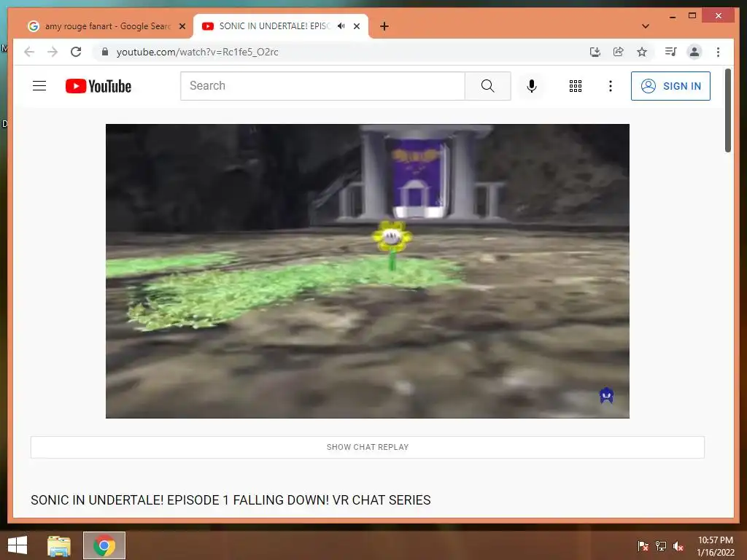Expand the tab search chevron

[x=645, y=26]
